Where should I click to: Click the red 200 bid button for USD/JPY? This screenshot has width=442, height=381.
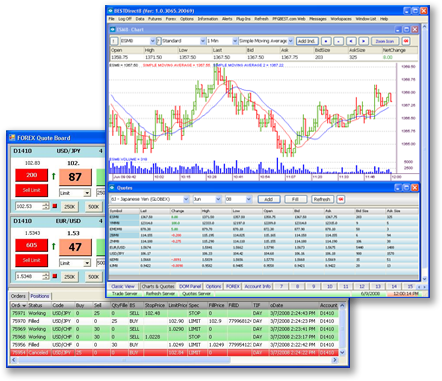pyautogui.click(x=32, y=175)
